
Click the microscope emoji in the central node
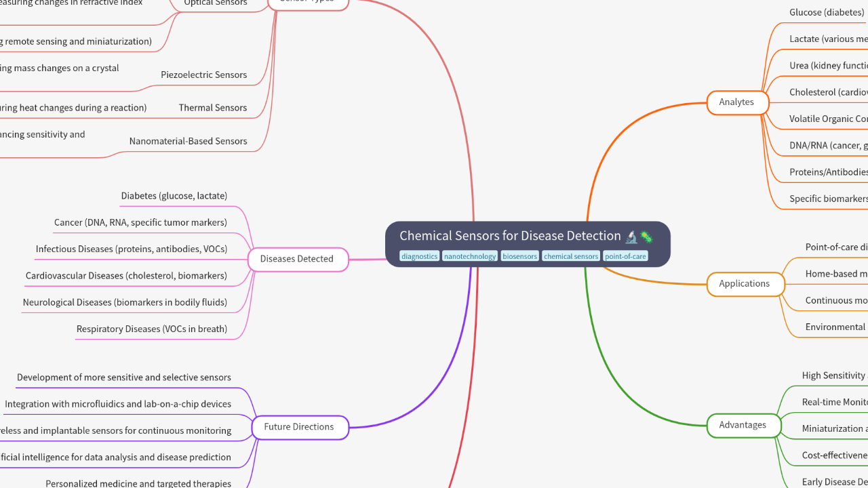631,237
